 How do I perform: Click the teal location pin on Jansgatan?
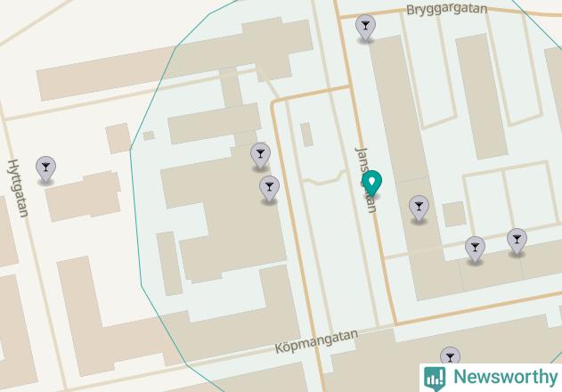(x=371, y=184)
